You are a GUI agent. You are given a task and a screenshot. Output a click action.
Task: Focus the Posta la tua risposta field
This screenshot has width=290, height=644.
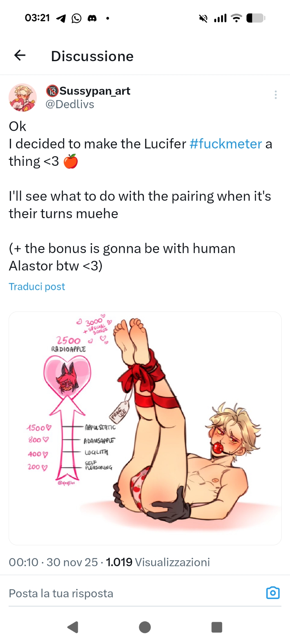click(135, 593)
